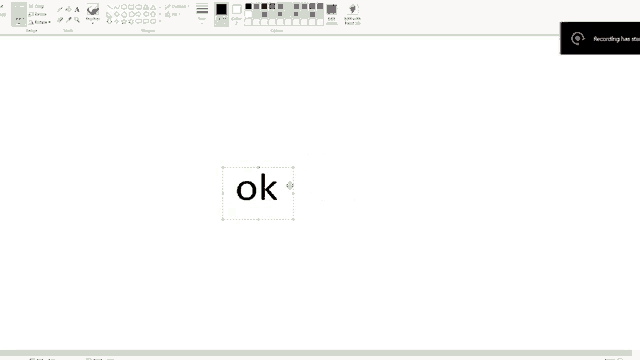Screen dimensions: 640x360
Task: Click Edit with Paint 3D
Action: (352, 14)
